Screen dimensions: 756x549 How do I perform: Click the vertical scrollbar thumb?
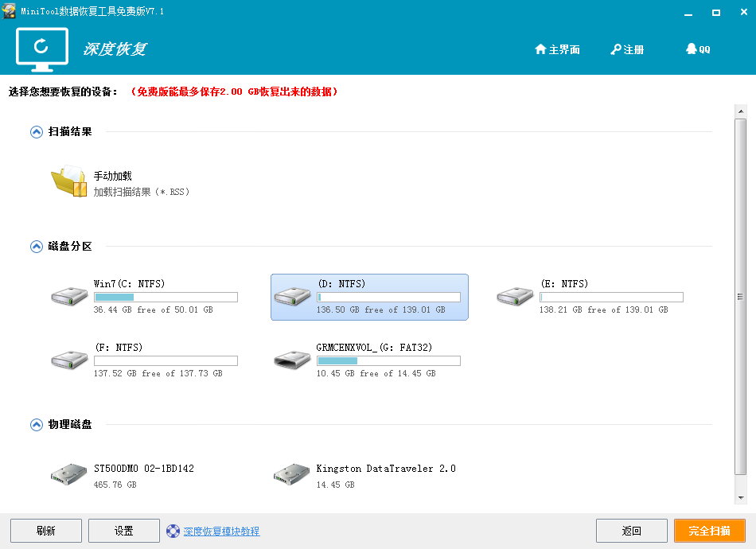(741, 297)
